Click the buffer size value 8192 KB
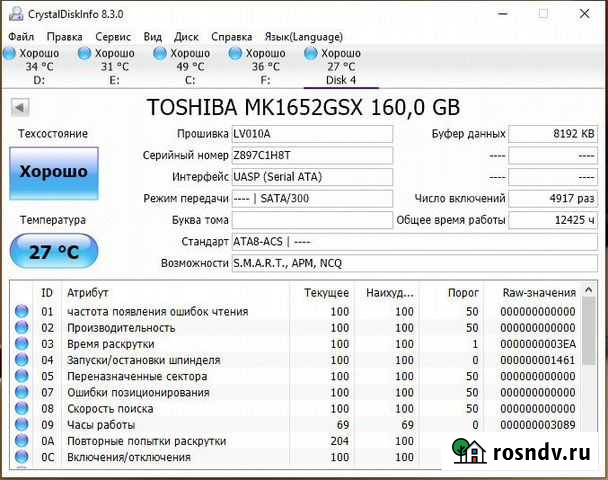This screenshot has width=608, height=480. coord(553,134)
